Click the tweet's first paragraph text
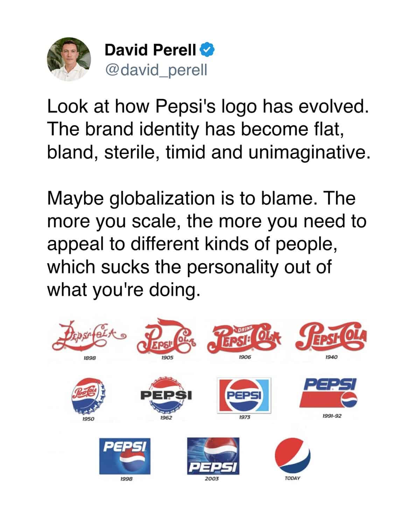 (208, 129)
